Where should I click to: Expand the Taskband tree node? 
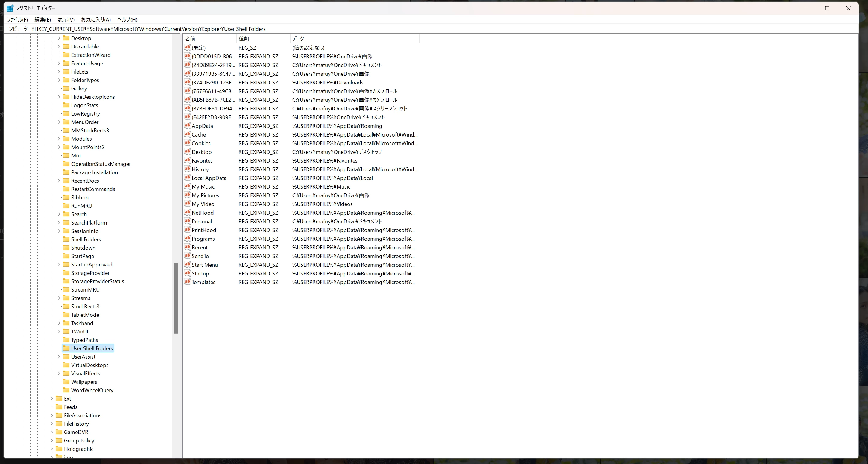tap(59, 323)
